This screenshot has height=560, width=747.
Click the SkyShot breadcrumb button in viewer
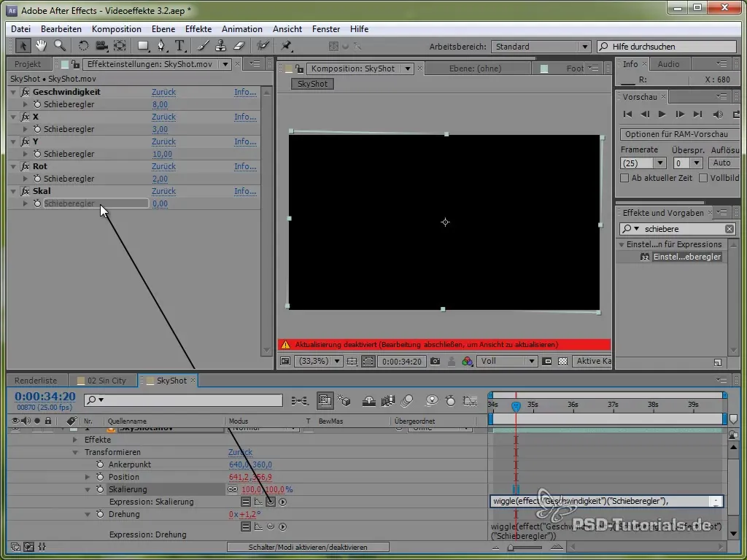312,84
